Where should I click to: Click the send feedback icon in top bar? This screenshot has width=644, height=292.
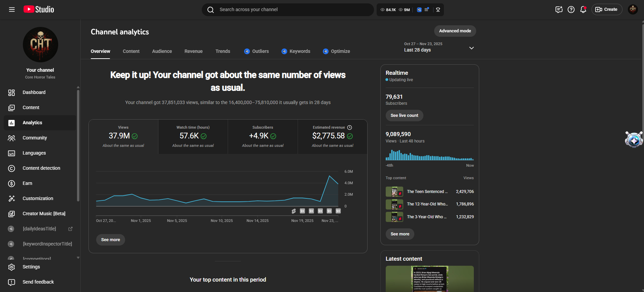(559, 9)
